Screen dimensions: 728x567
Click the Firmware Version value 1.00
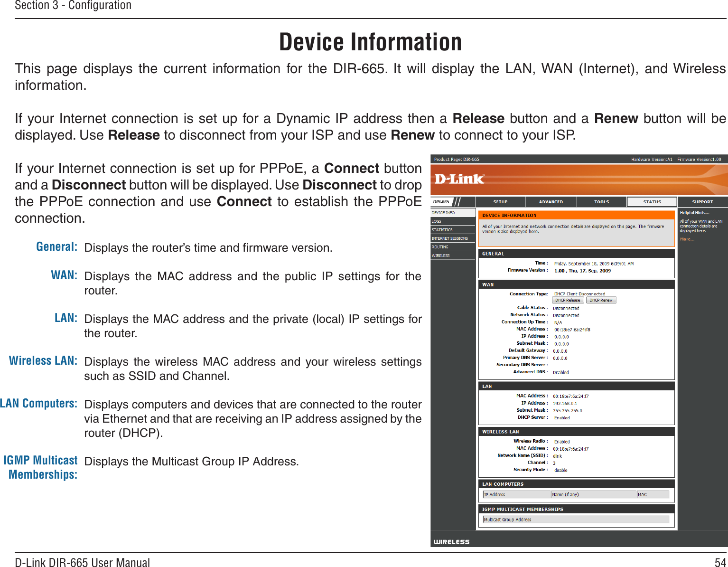[582, 271]
